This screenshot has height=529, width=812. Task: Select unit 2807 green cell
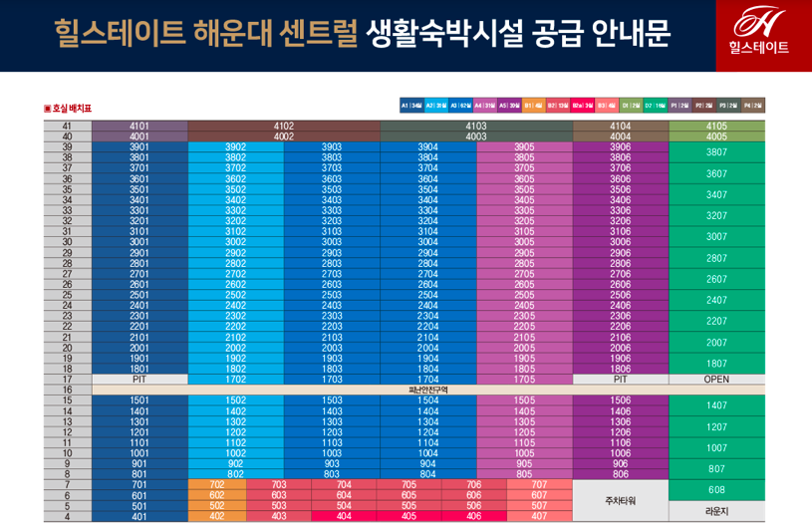716,258
